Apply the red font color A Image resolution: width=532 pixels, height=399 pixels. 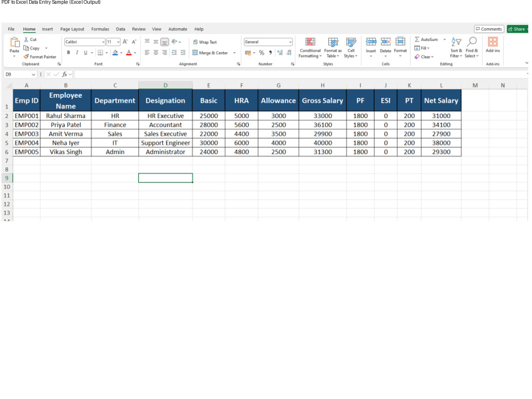129,53
